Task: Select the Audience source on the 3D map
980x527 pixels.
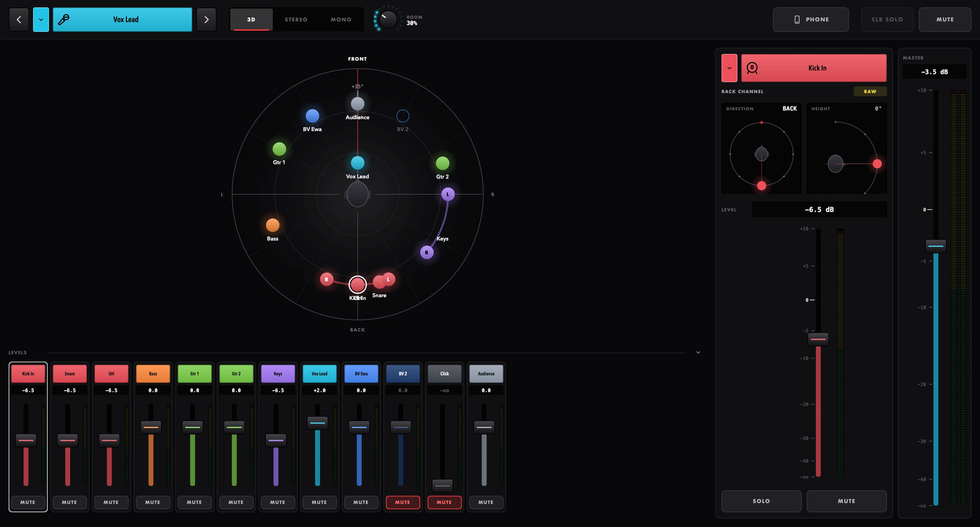Action: [357, 104]
